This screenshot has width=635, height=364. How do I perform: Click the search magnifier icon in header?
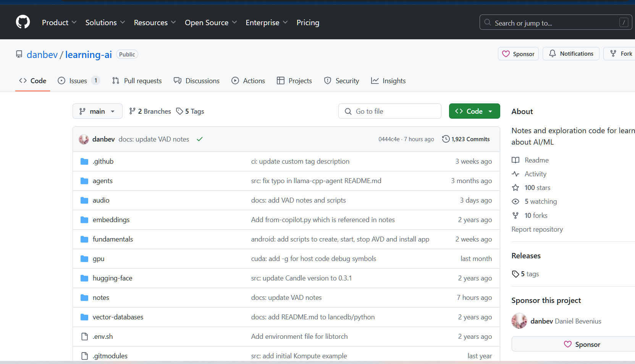[x=488, y=23]
